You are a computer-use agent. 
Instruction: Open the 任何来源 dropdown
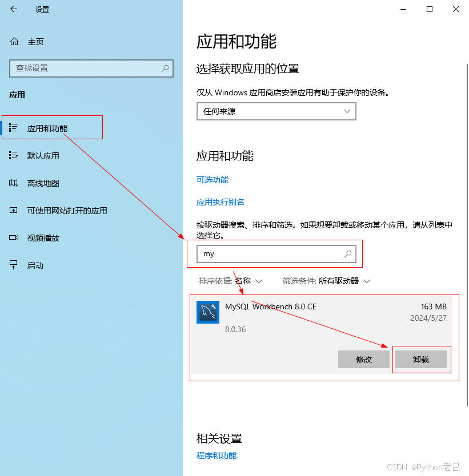pos(276,111)
